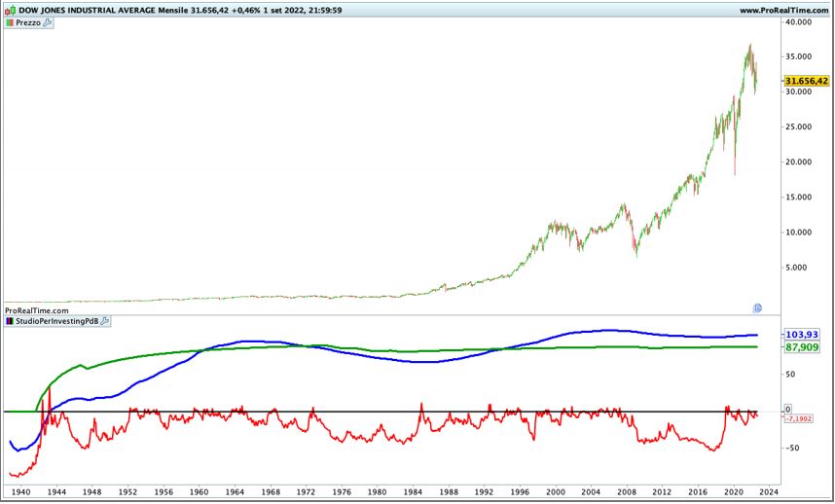Screen dimensions: 835x504
Task: Click the -50 indicator axis label
Action: [x=792, y=448]
